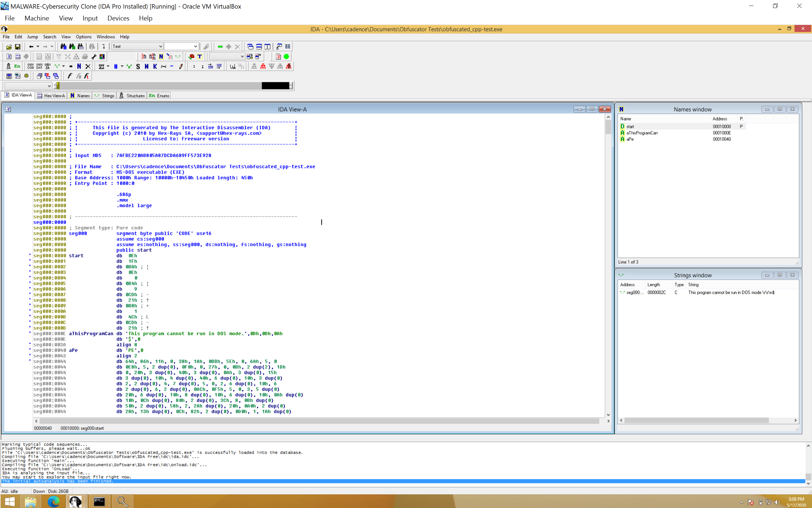Save the database with the floppy icon
This screenshot has height=508, width=812.
coord(18,46)
